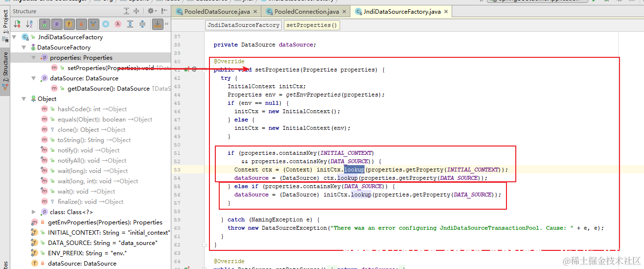Click JndiDataSourceFactory breadcrumb
The image size is (644, 269).
(x=243, y=25)
